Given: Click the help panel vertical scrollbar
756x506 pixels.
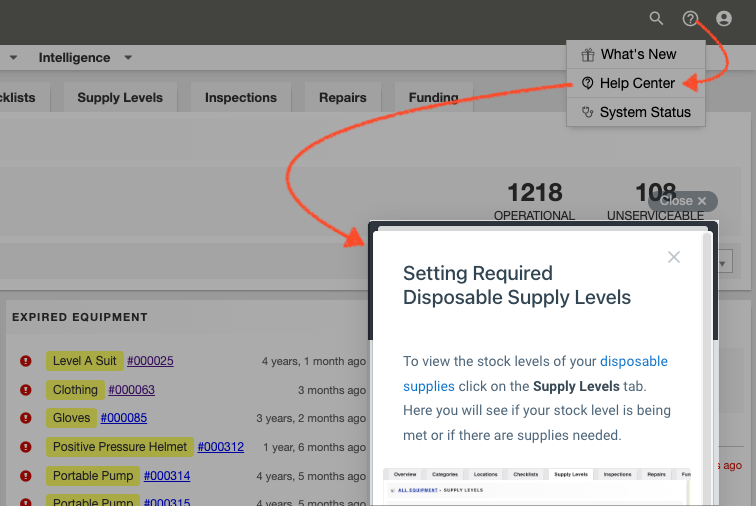Looking at the screenshot, I should (x=707, y=369).
